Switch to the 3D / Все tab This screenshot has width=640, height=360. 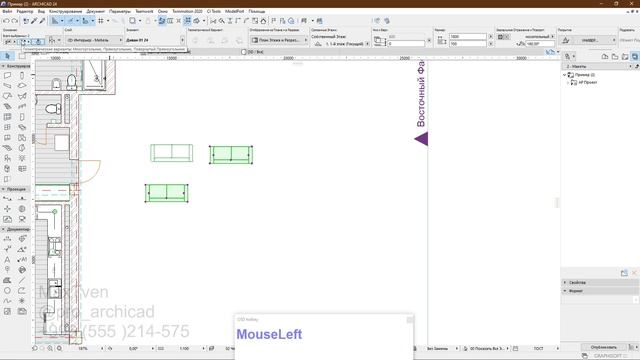[253, 52]
